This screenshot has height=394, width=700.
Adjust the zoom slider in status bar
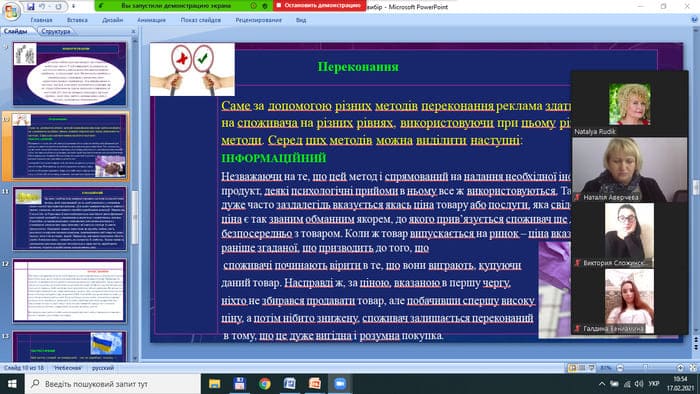646,367
